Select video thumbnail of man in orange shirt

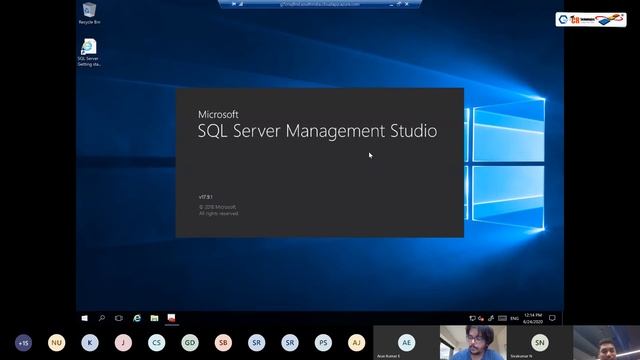[x=607, y=342]
